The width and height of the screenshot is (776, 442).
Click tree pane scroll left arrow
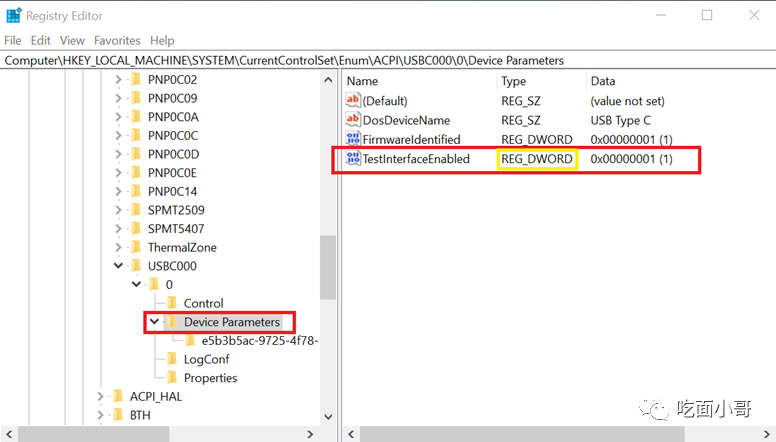[8, 434]
